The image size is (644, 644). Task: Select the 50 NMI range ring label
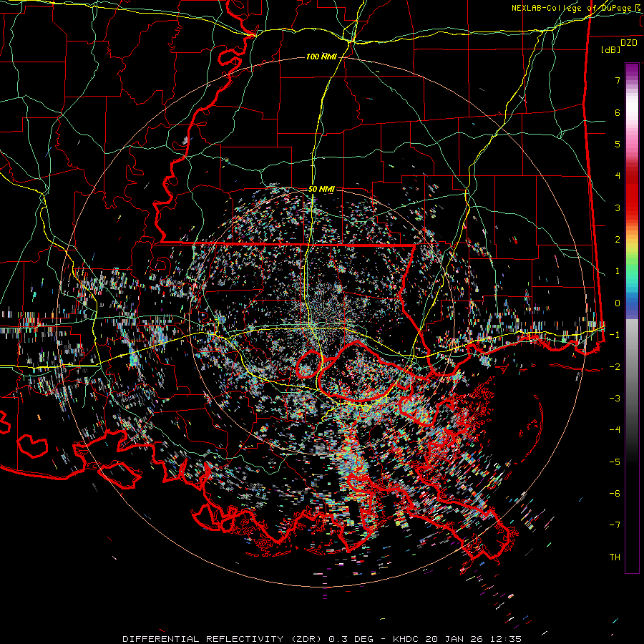321,190
